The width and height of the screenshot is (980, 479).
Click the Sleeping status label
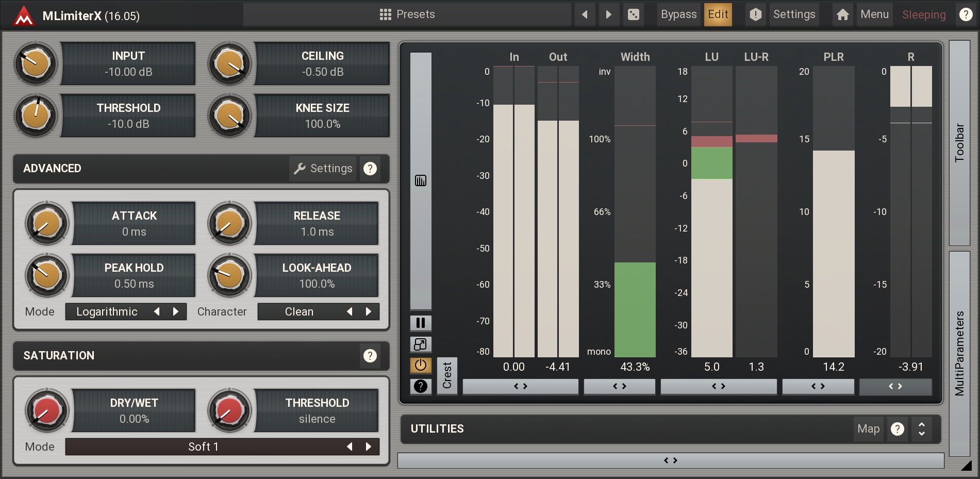(x=924, y=14)
